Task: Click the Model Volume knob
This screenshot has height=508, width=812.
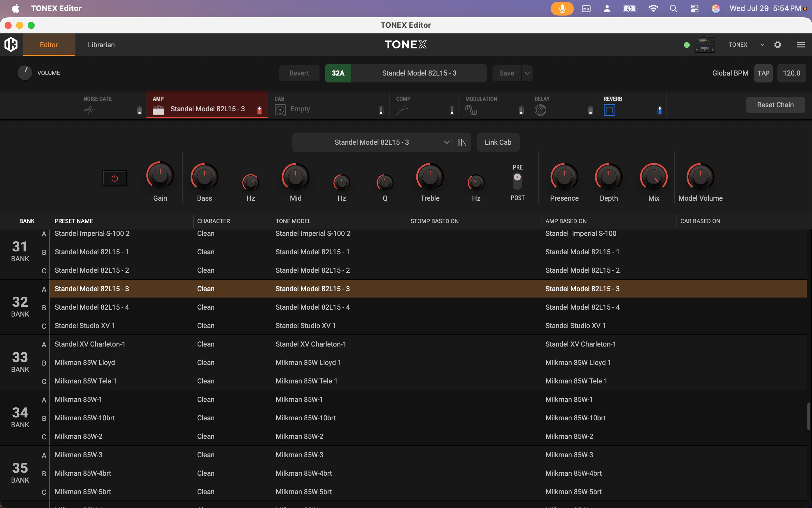Action: coord(700,177)
